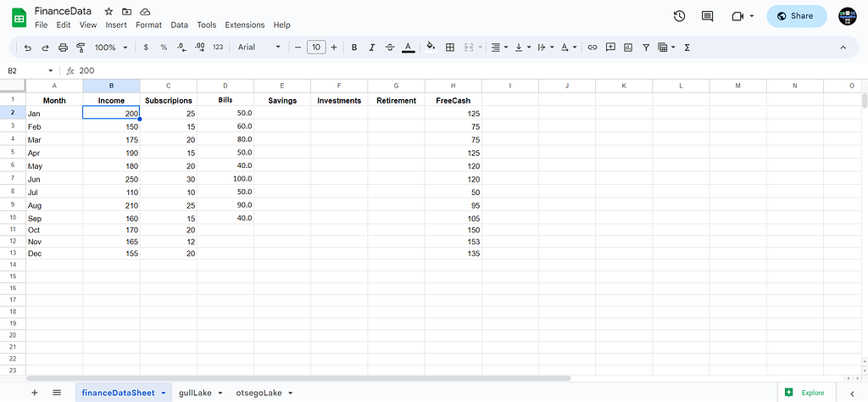Toggle strikethrough formatting
Screen dimensions: 868x402
pyautogui.click(x=389, y=47)
